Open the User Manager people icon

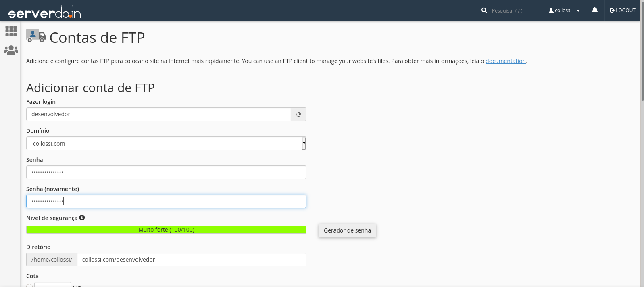pos(11,50)
